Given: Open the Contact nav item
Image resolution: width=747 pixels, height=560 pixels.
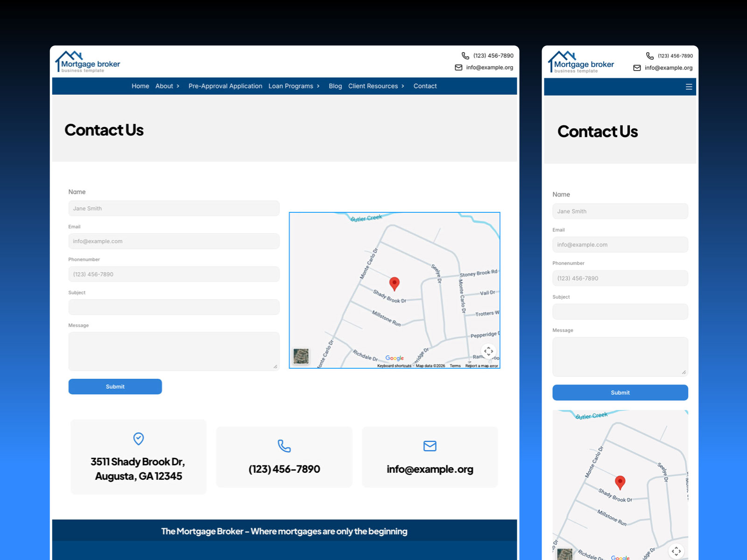Looking at the screenshot, I should (x=425, y=86).
